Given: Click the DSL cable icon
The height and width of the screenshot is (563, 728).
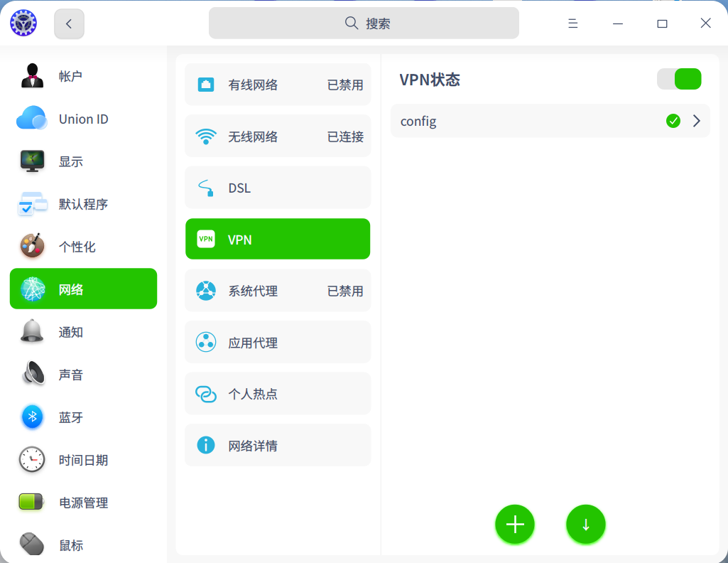Looking at the screenshot, I should [206, 188].
